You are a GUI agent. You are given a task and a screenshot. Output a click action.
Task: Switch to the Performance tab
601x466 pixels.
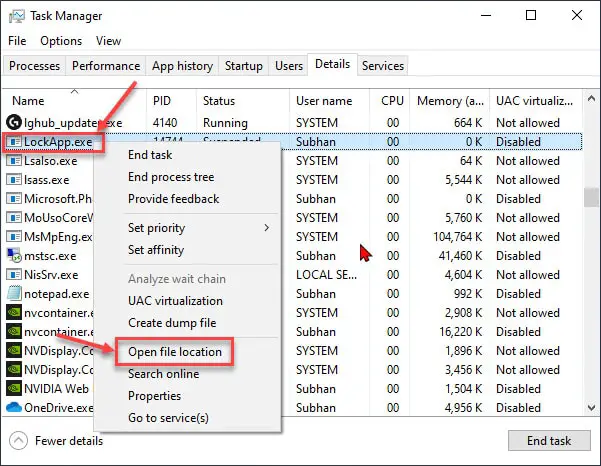click(106, 66)
